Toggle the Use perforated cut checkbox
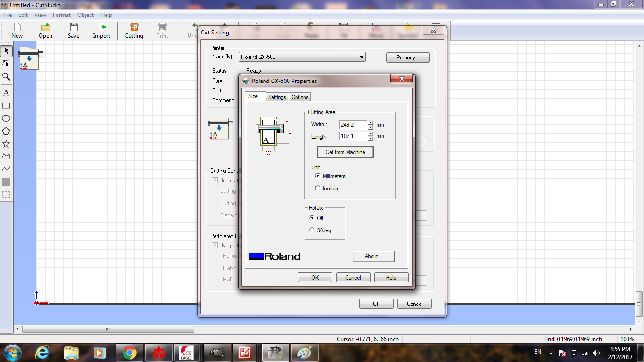Screen dimensions: 644x362 tap(215, 246)
